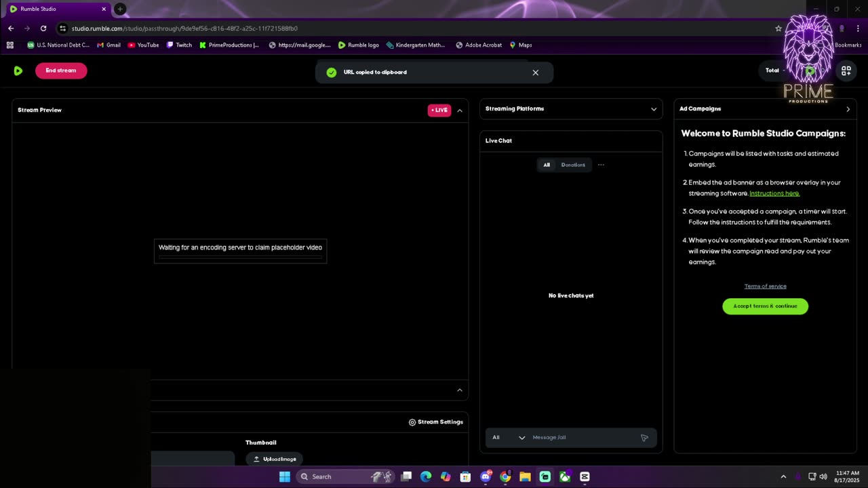The image size is (868, 488).
Task: Click the Thumbnail label
Action: click(261, 443)
